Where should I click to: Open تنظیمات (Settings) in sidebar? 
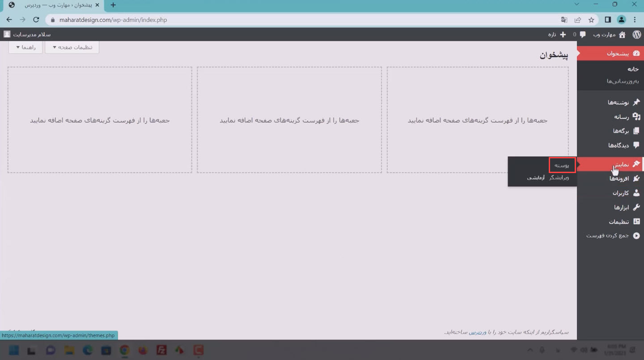610,222
